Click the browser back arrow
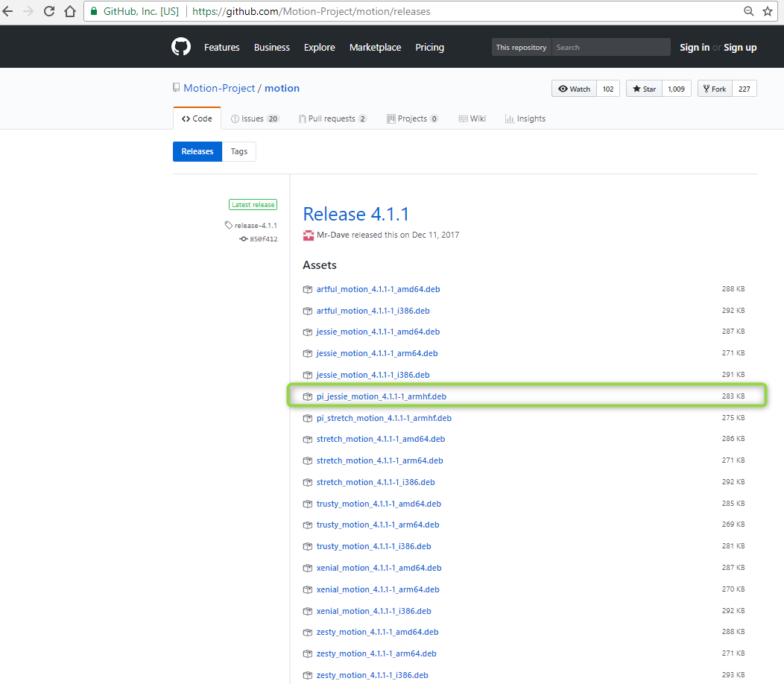Viewport: 784px width, 684px height. coord(8,11)
